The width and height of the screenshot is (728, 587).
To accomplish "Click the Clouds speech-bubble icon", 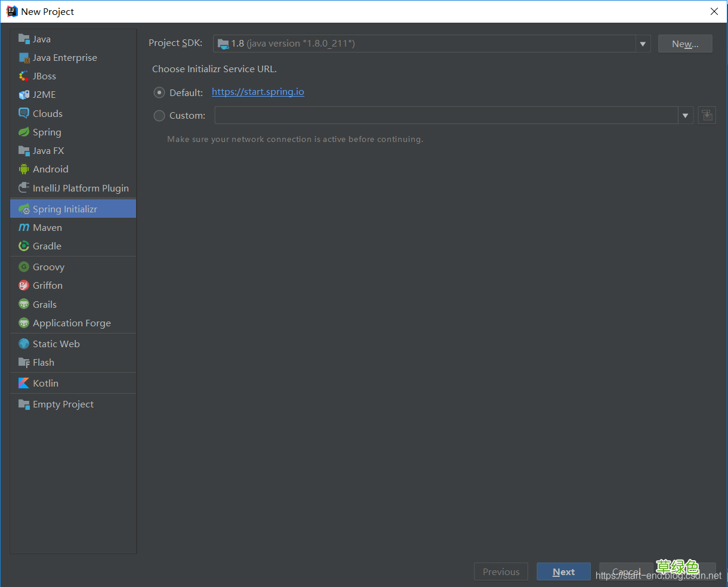I will click(x=24, y=113).
